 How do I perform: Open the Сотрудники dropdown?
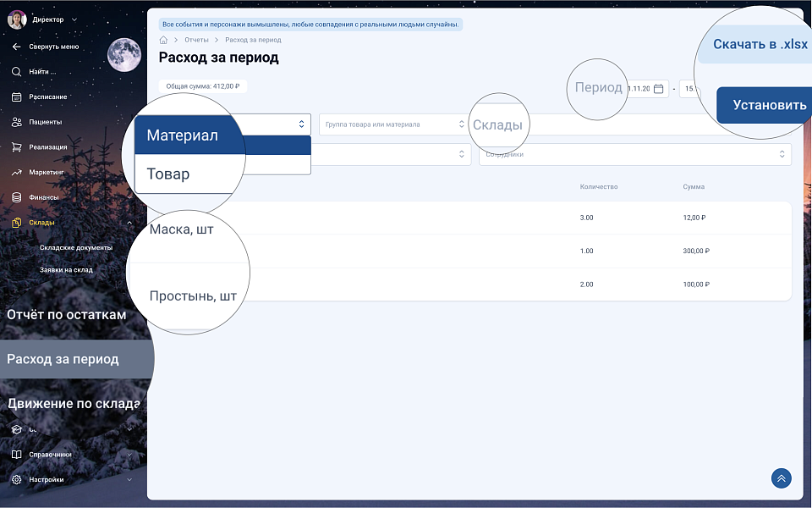click(x=634, y=155)
